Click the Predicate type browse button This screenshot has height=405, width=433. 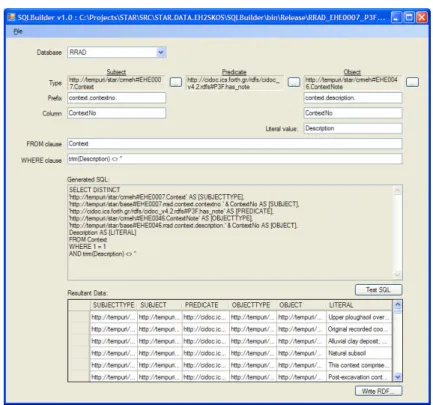(x=294, y=82)
